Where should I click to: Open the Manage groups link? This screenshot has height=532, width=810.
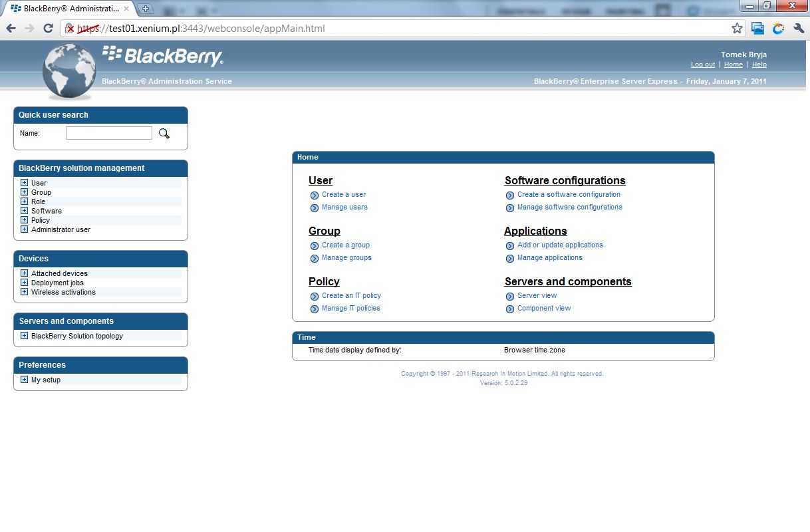(x=346, y=258)
